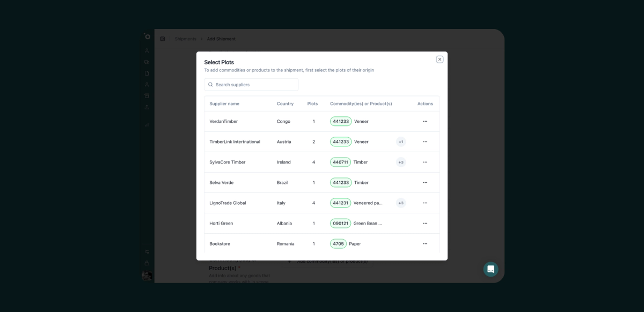This screenshot has height=312, width=644.
Task: Click Albania country cell
Action: 284,223
